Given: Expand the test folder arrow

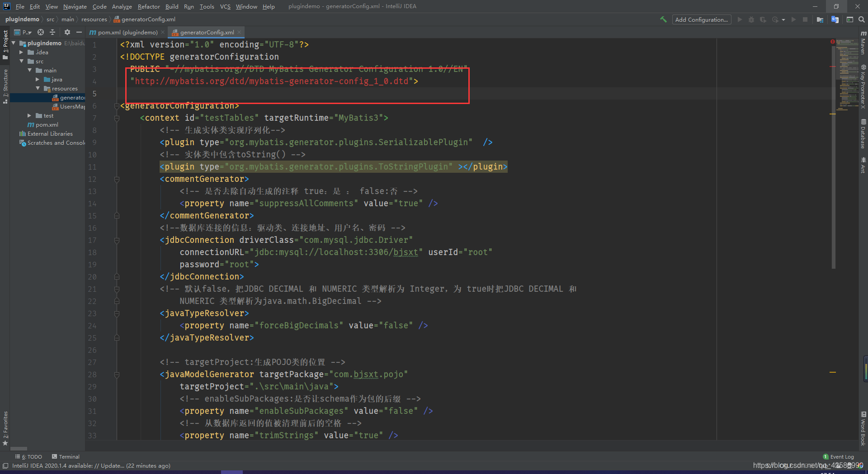Looking at the screenshot, I should [x=29, y=115].
